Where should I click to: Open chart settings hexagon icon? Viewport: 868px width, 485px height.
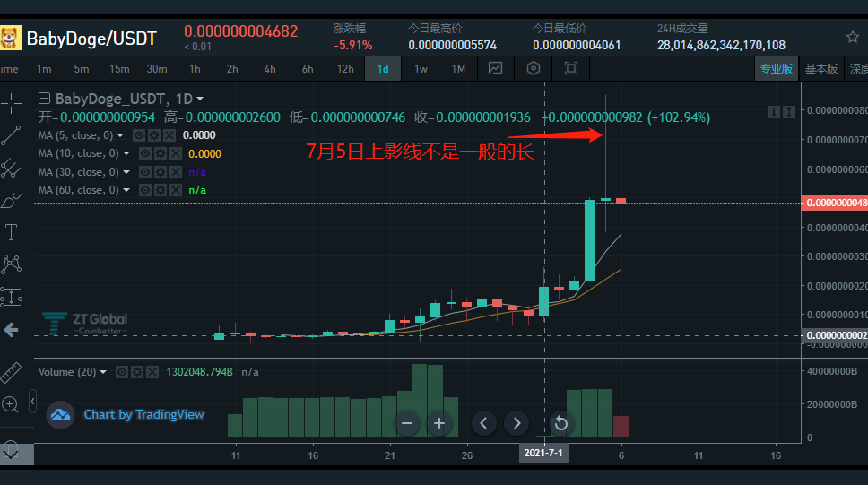tap(534, 69)
